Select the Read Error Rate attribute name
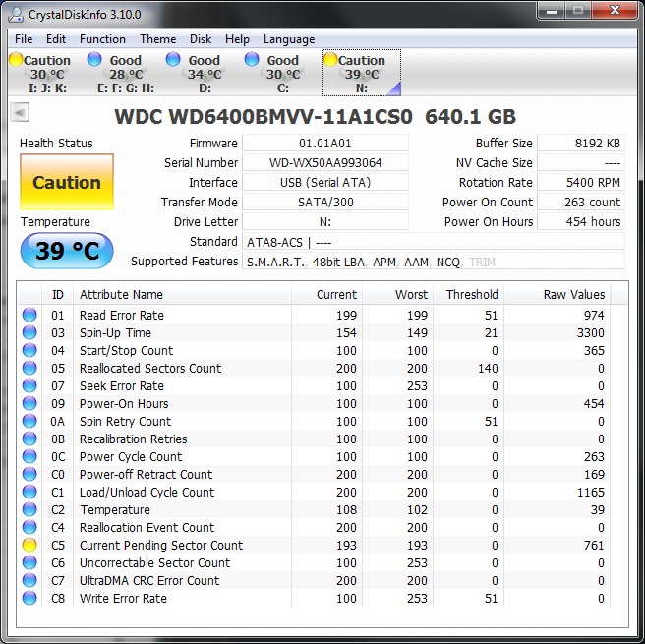 (122, 315)
